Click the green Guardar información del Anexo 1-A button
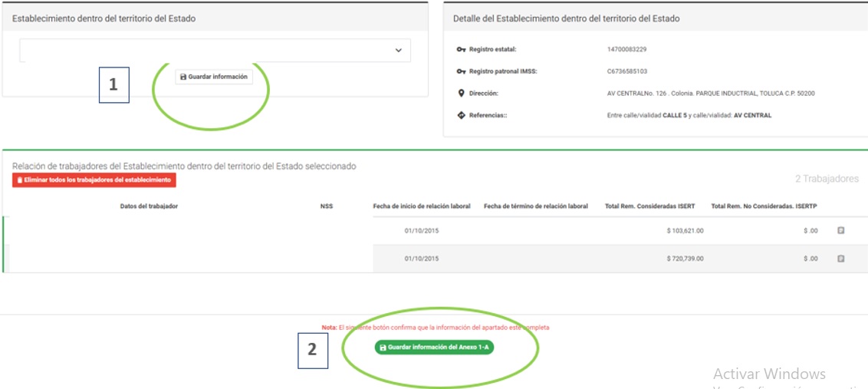This screenshot has width=868, height=389. pos(435,348)
